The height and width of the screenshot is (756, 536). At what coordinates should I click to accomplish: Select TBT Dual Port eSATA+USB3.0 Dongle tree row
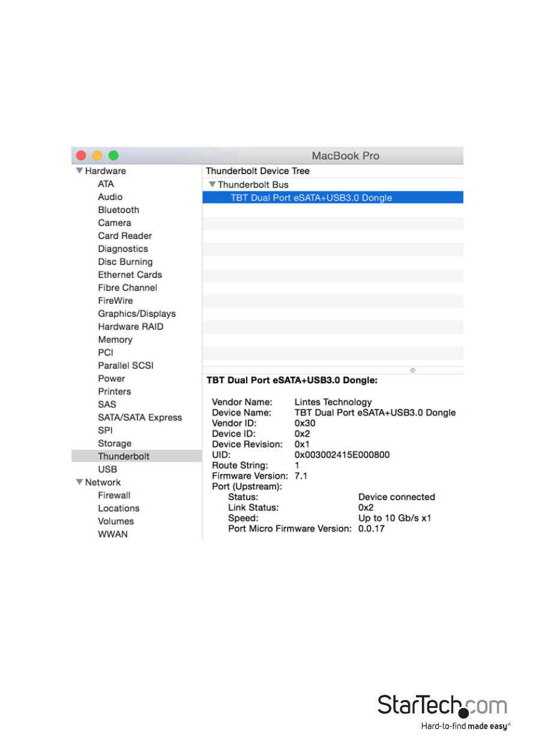pyautogui.click(x=333, y=197)
